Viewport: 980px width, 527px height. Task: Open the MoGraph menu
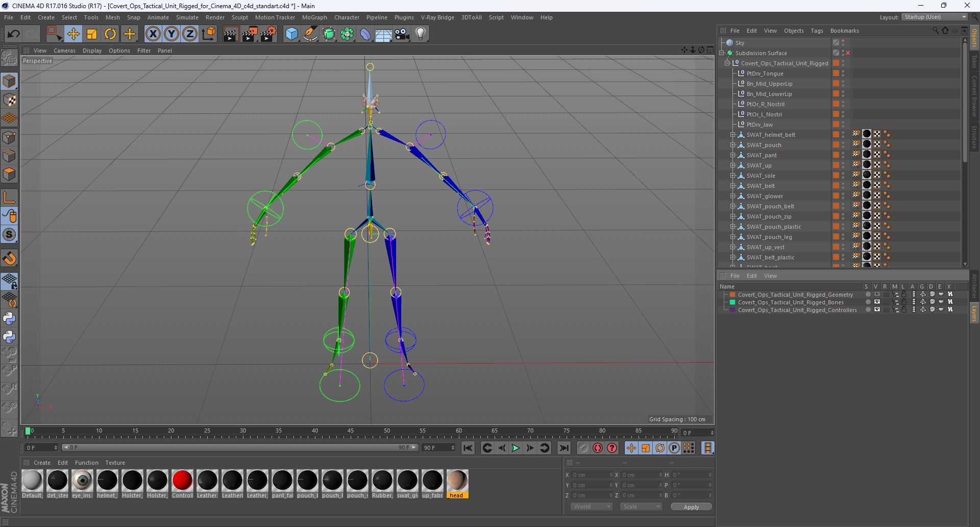pos(314,17)
